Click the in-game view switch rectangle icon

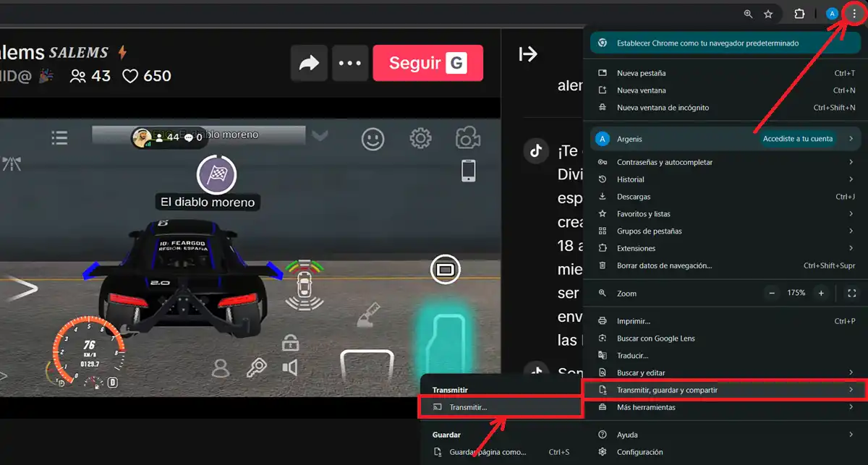coord(444,270)
